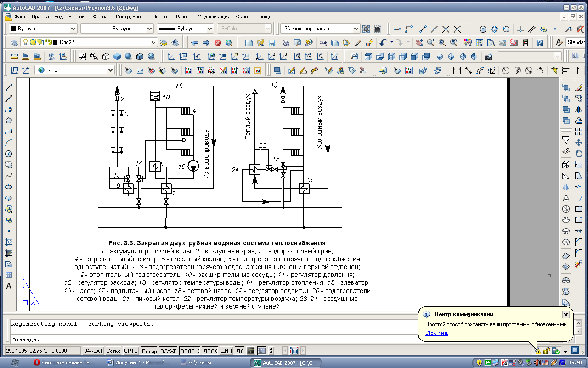The image size is (588, 368).
Task: Click the red stop navigation icon
Action: point(218,43)
